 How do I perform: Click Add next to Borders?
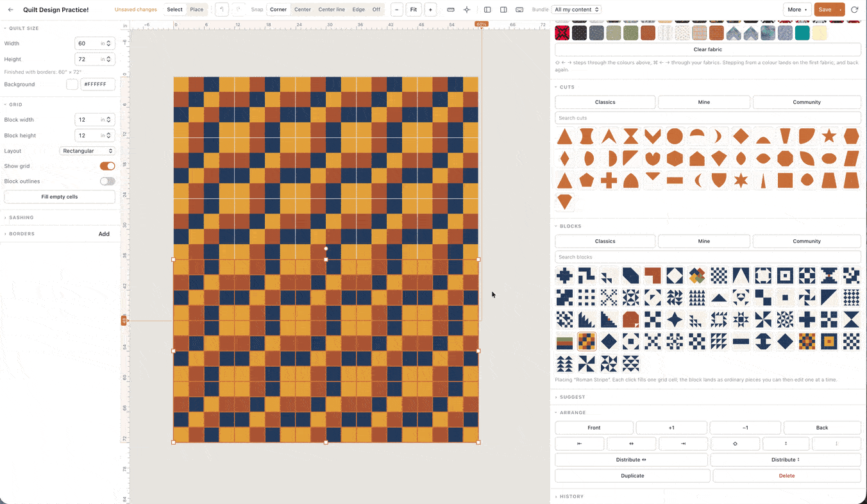(104, 234)
